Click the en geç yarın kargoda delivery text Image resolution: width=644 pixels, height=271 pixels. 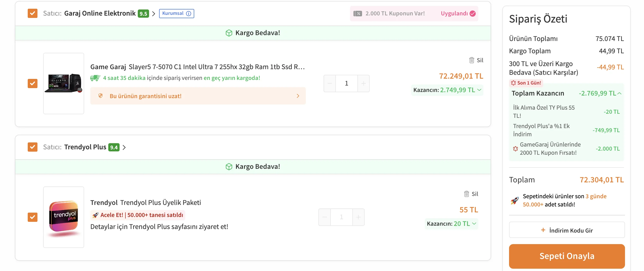[232, 78]
